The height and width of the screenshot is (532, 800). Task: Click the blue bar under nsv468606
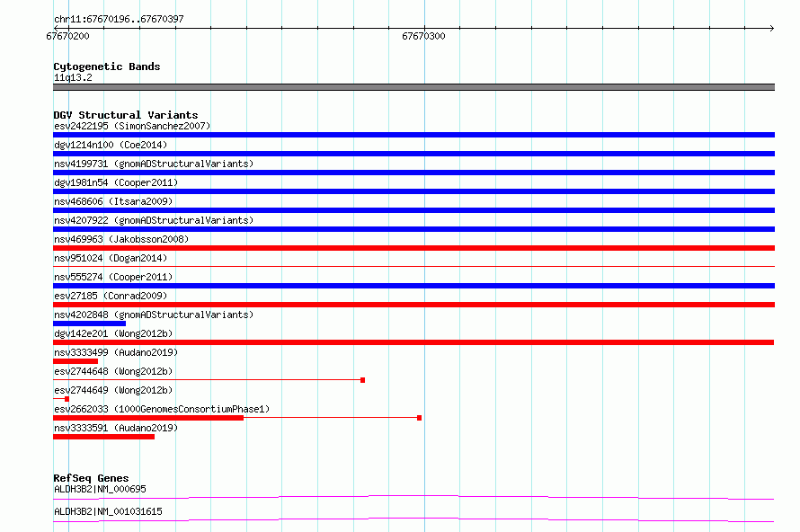pyautogui.click(x=413, y=210)
